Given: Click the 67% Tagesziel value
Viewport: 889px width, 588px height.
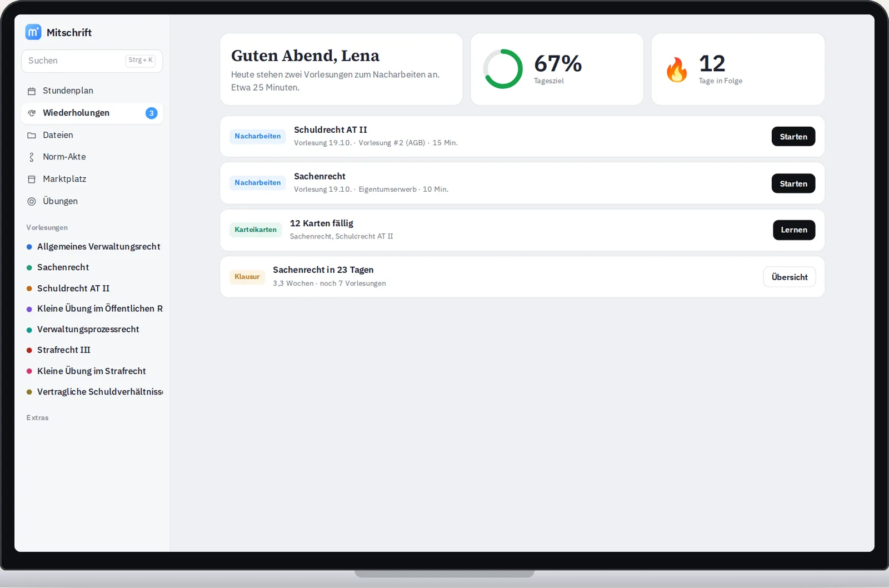Looking at the screenshot, I should pyautogui.click(x=558, y=63).
